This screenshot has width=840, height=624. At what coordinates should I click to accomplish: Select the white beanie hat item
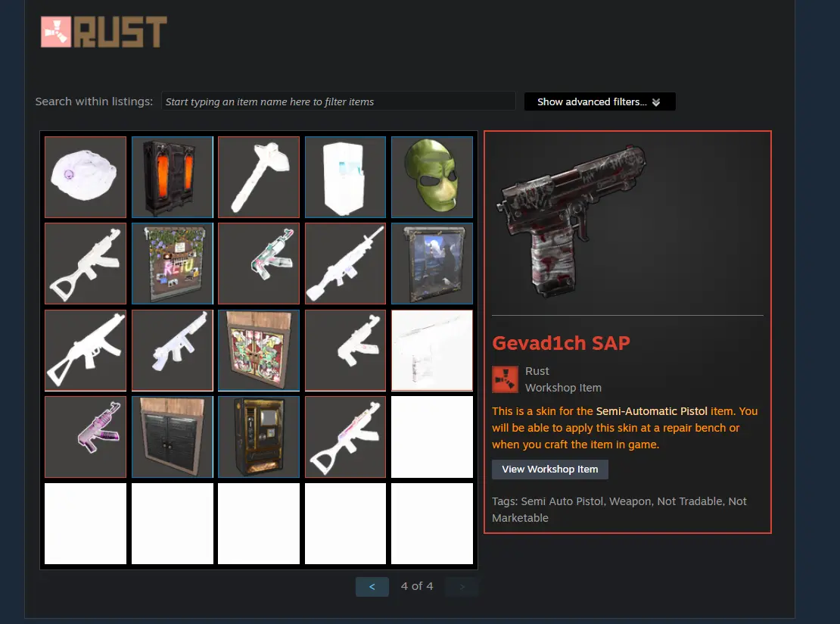click(x=86, y=177)
